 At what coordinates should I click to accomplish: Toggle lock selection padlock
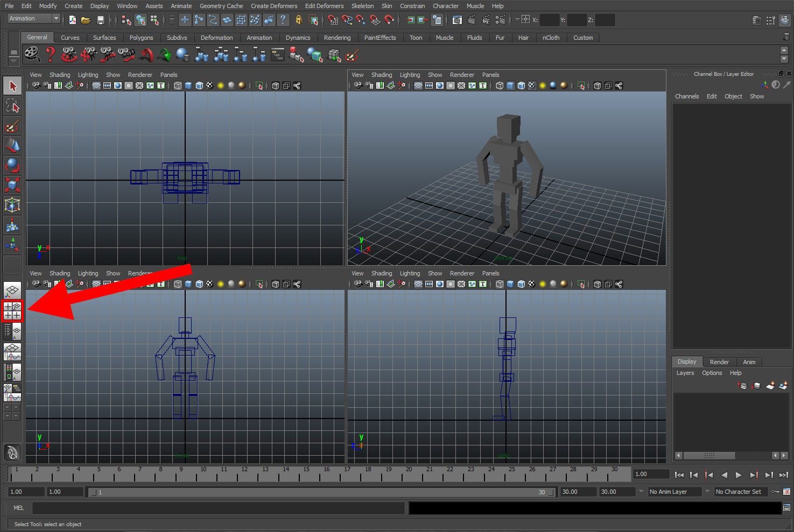point(299,20)
